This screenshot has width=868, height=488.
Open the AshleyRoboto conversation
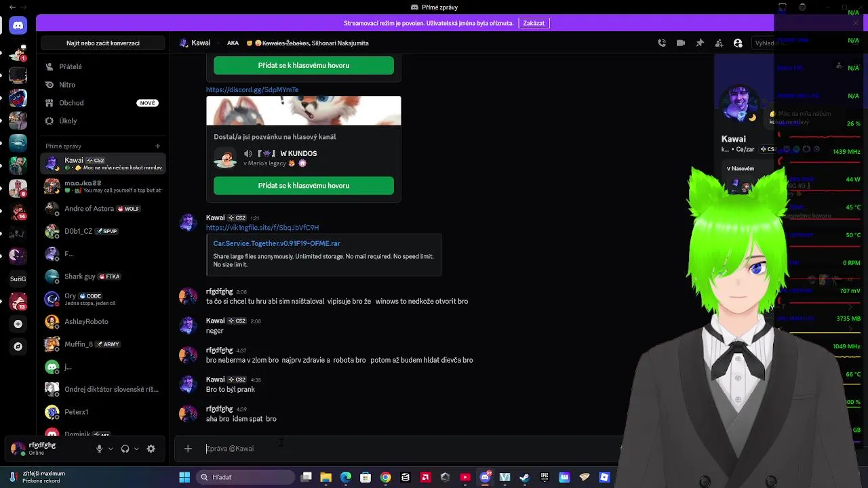(103, 321)
